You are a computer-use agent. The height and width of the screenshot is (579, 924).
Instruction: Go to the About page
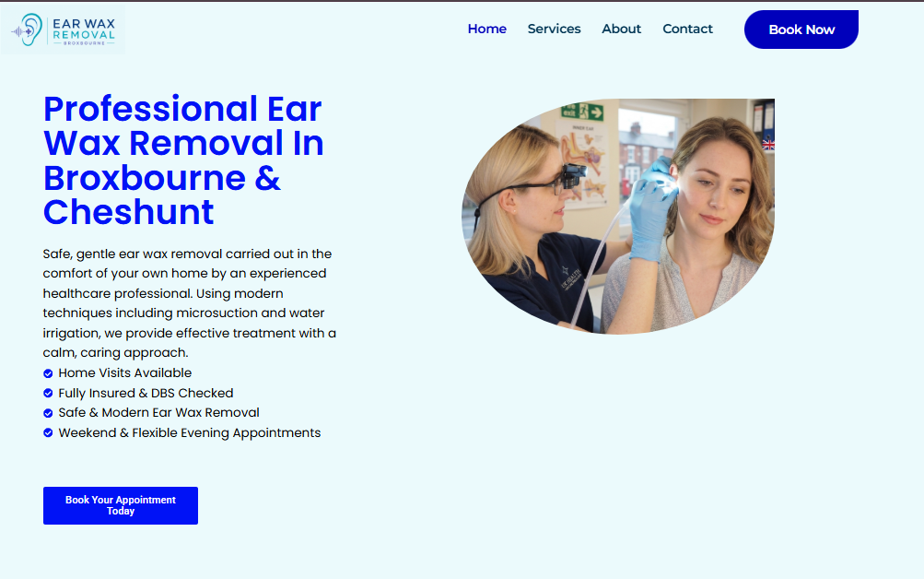[x=621, y=29]
